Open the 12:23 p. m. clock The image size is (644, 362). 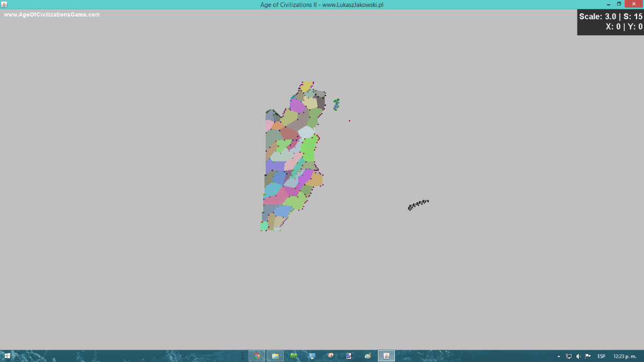pos(625,357)
